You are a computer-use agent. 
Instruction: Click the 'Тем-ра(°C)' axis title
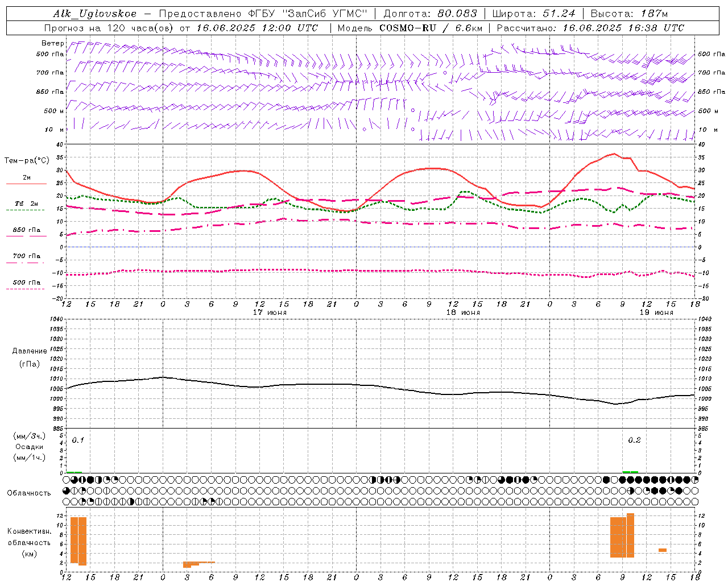[27, 161]
